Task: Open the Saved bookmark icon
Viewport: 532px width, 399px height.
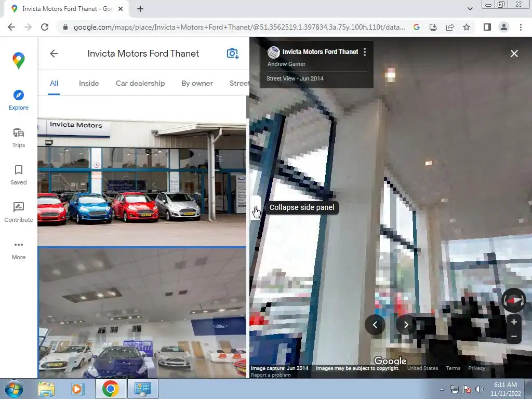Action: (x=18, y=170)
